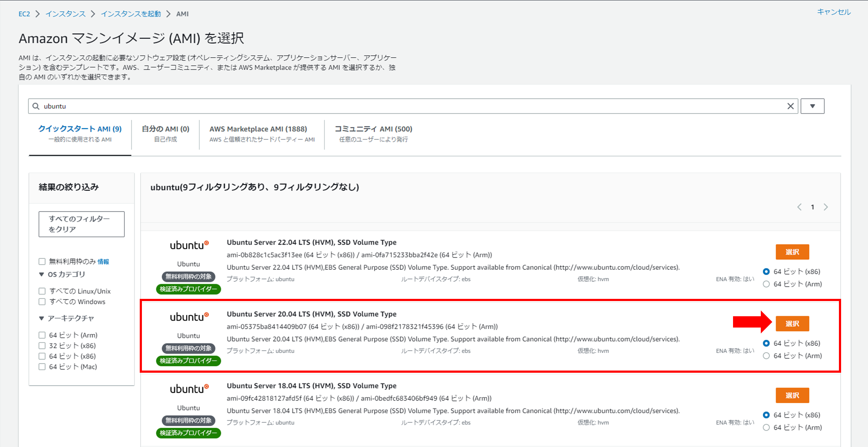Click the search magnifier icon
Viewport: 868px width, 447px height.
point(36,106)
